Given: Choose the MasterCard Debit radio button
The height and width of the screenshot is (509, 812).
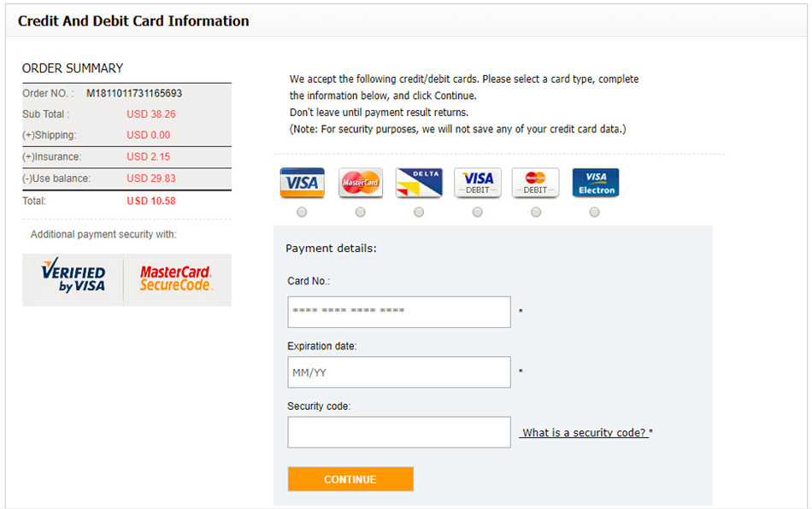Looking at the screenshot, I should pos(536,212).
